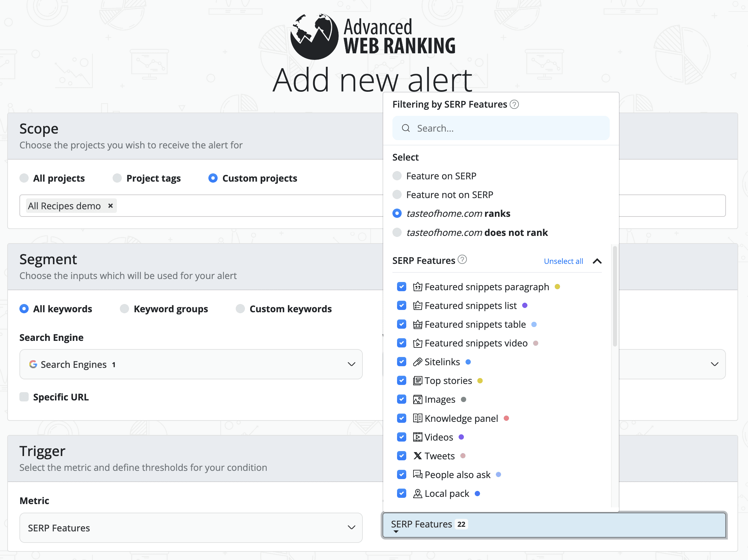Uncheck the Sitelinks checkbox
This screenshot has width=748, height=560.
tap(401, 362)
